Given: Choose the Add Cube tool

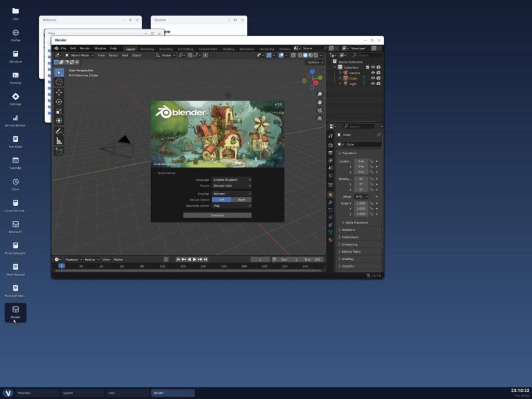Looking at the screenshot, I should tap(59, 151).
